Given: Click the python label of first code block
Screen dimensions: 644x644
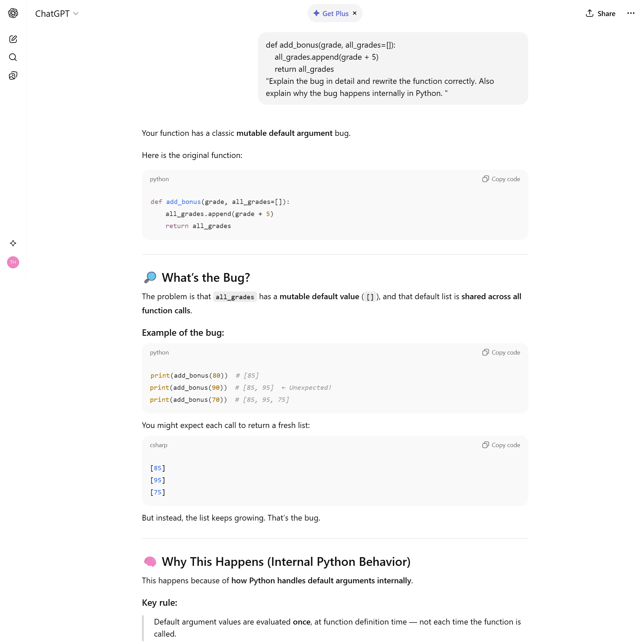Looking at the screenshot, I should (159, 179).
